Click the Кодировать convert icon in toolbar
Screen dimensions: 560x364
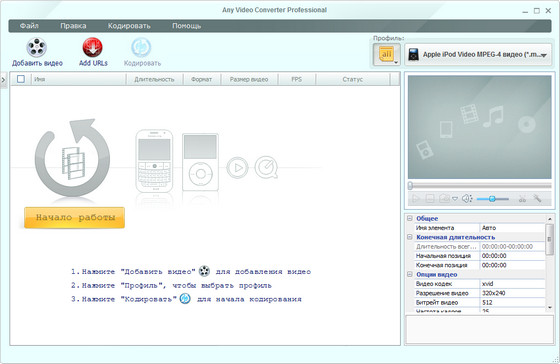coord(141,48)
